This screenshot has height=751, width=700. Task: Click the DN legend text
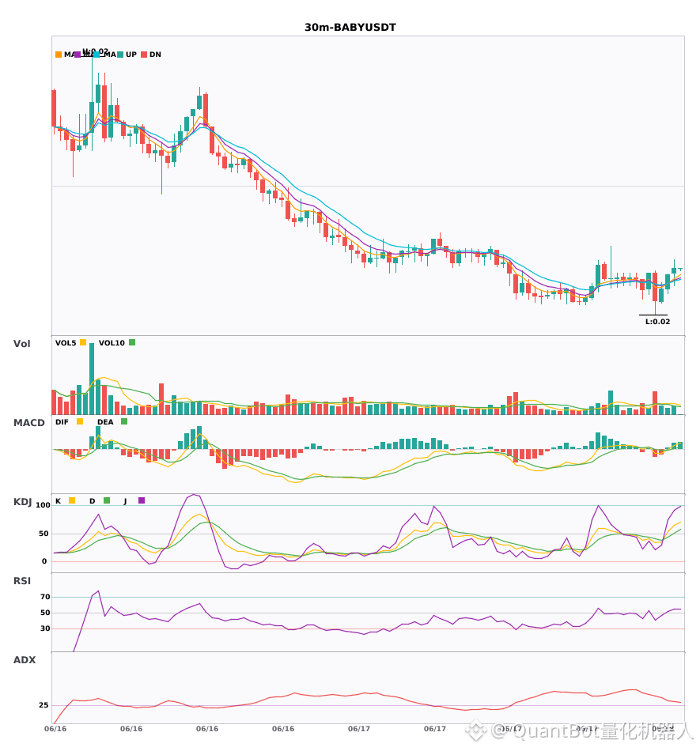[155, 55]
